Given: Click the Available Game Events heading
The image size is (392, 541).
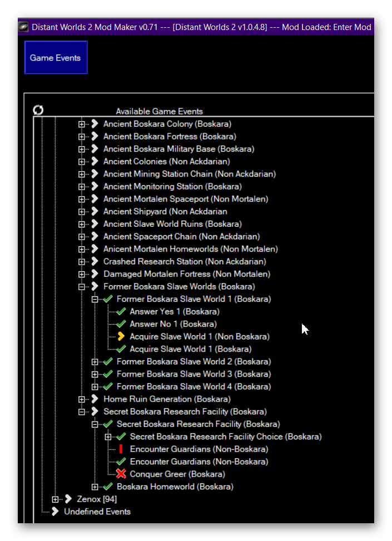Looking at the screenshot, I should (159, 111).
